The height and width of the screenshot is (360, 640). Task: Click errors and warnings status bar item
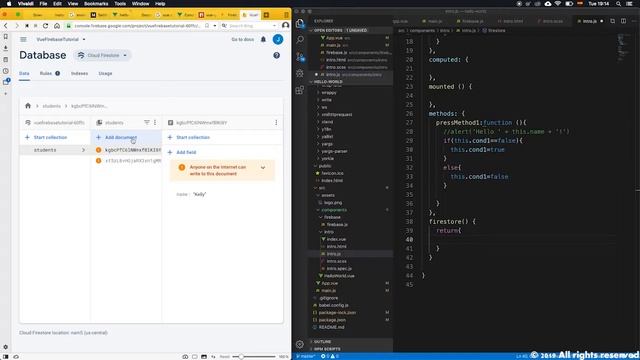330,356
